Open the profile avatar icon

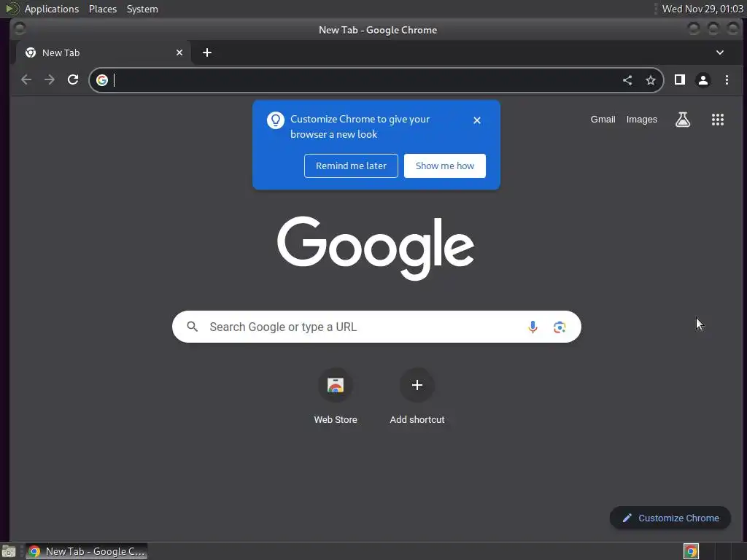(x=703, y=80)
